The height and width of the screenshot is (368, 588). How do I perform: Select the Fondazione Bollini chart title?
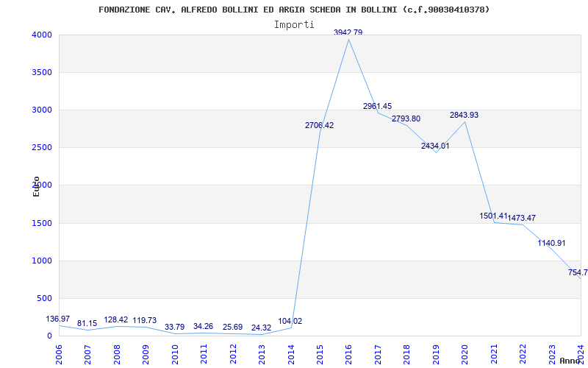pyautogui.click(x=294, y=10)
